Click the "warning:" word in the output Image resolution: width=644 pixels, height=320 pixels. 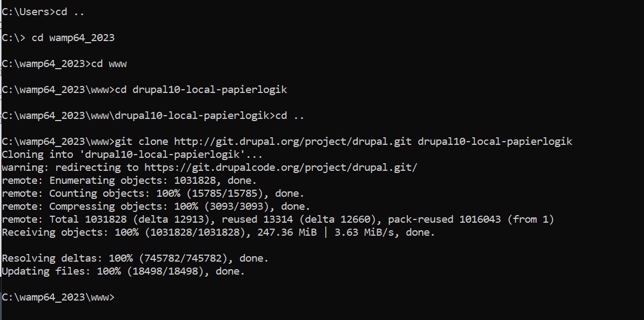pyautogui.click(x=25, y=168)
